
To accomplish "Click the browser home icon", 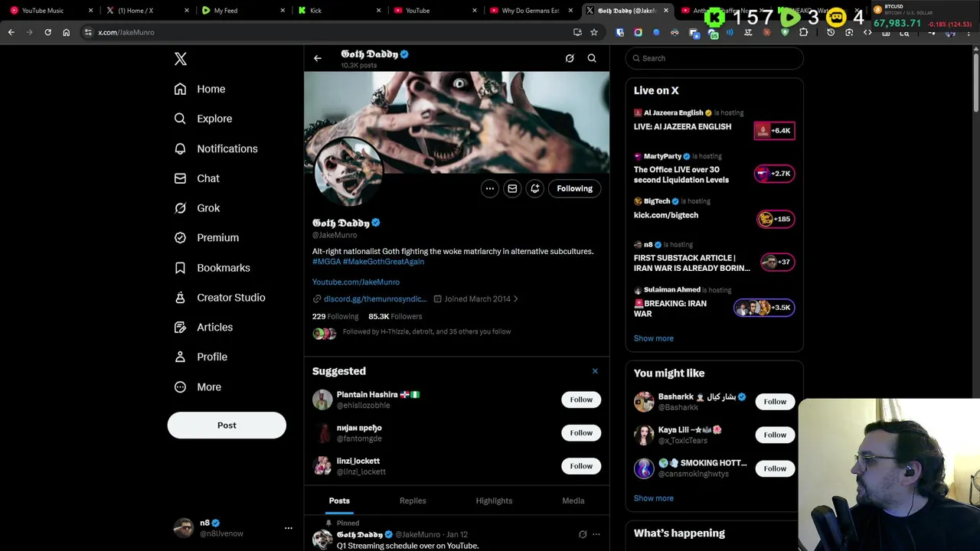I will 66,32.
